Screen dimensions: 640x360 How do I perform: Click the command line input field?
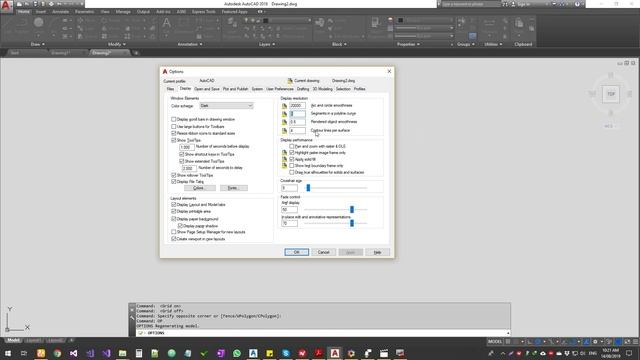click(322, 333)
